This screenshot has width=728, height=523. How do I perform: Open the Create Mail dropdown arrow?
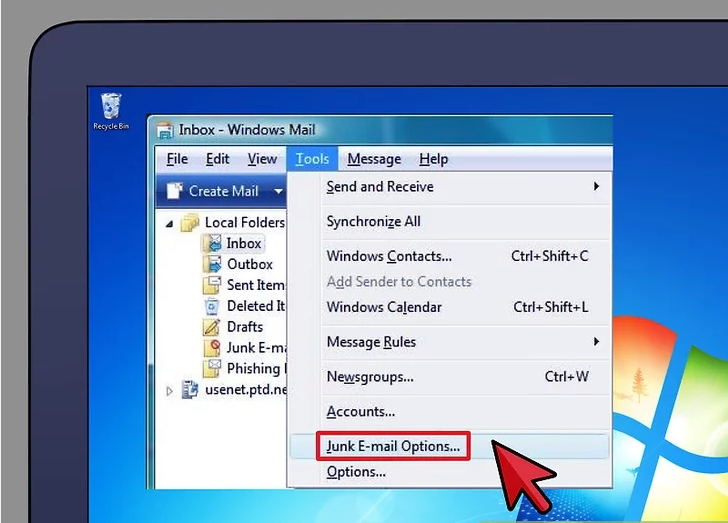click(277, 191)
